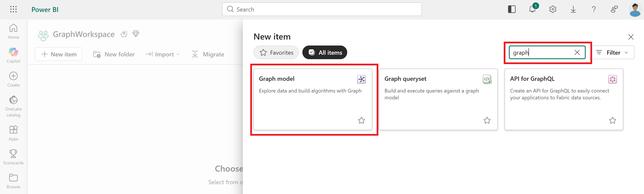Expand the Import dropdown menu
Image resolution: width=644 pixels, height=194 pixels.
click(162, 54)
